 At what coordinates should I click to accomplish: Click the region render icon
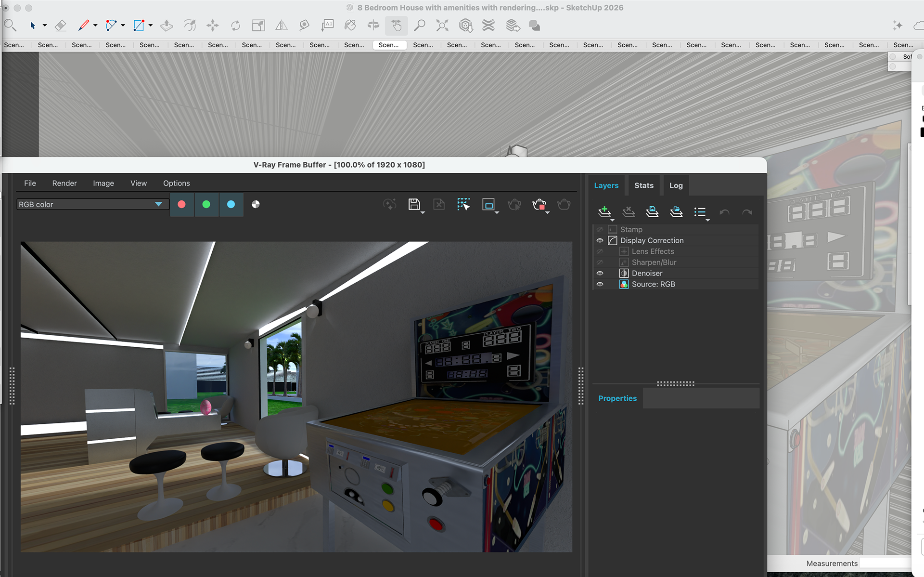point(488,204)
